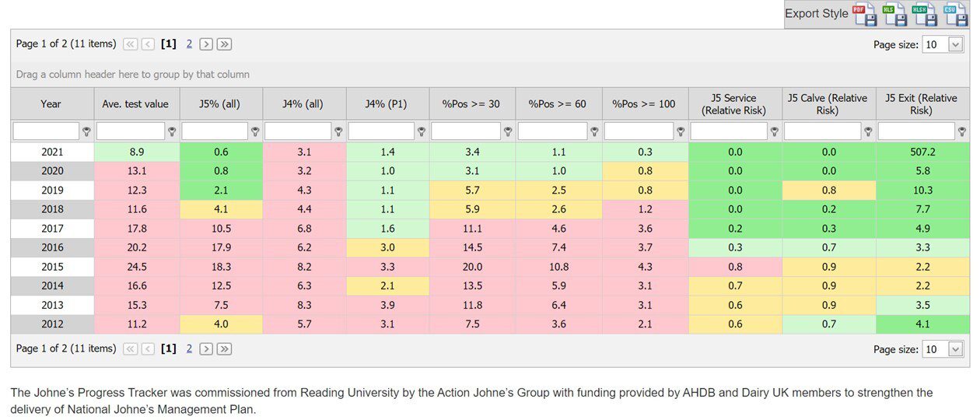980x420 pixels.
Task: Sort by Ave. test value column header
Action: click(135, 103)
